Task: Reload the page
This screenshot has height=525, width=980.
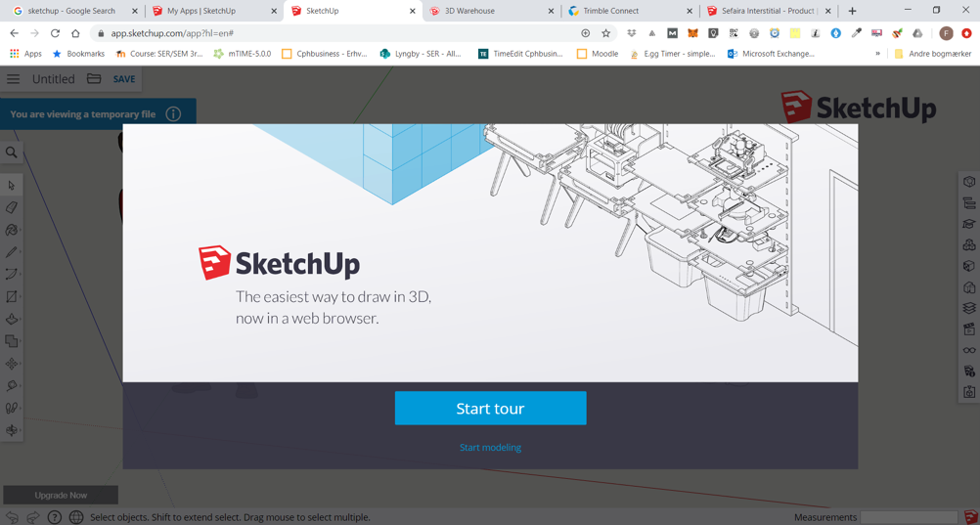Action: (55, 33)
